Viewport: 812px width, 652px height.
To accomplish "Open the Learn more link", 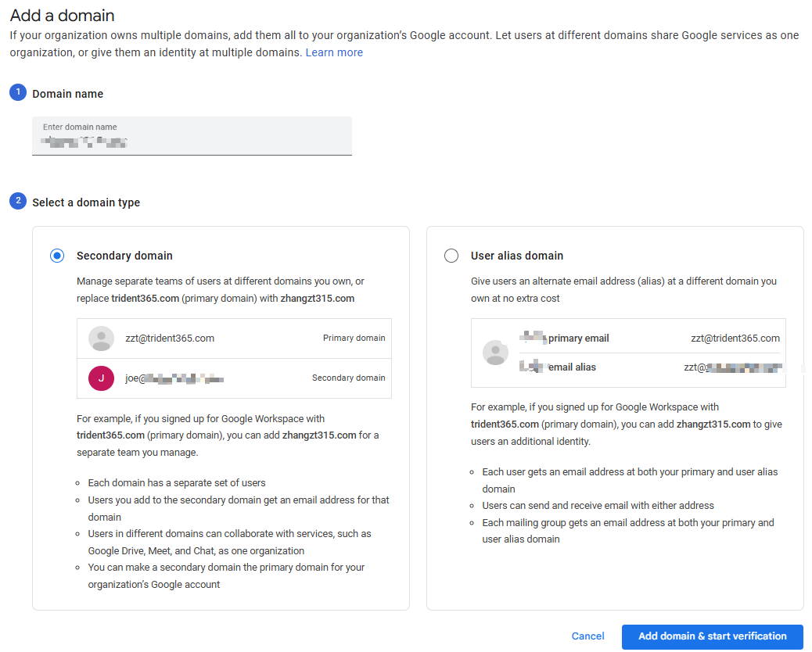I will tap(334, 52).
